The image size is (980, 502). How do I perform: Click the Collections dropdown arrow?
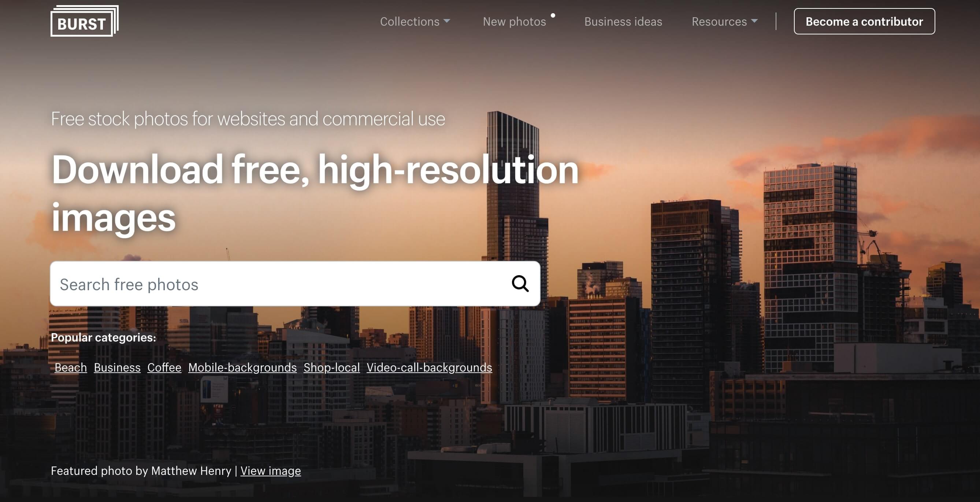point(447,21)
